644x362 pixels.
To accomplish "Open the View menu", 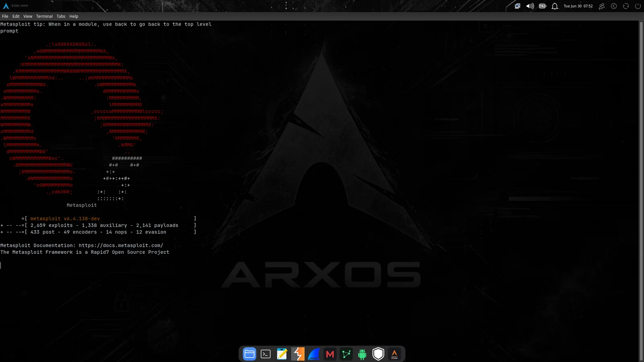I will point(28,16).
